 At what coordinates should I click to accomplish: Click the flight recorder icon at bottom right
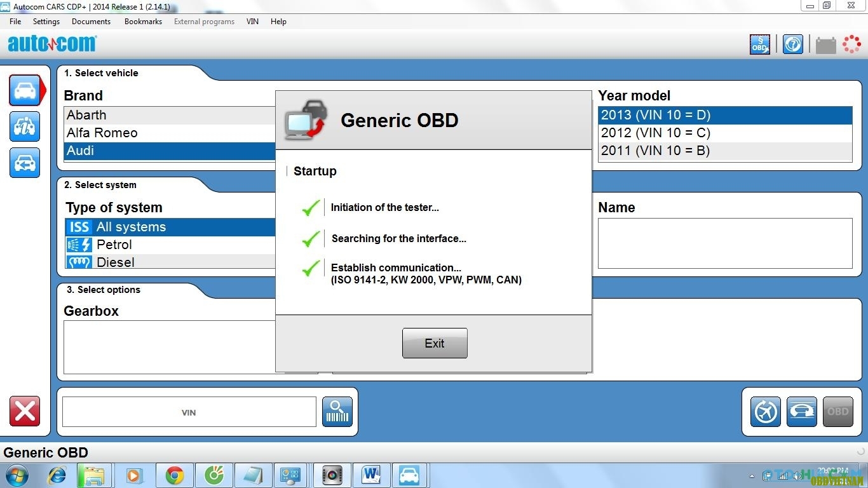click(766, 411)
